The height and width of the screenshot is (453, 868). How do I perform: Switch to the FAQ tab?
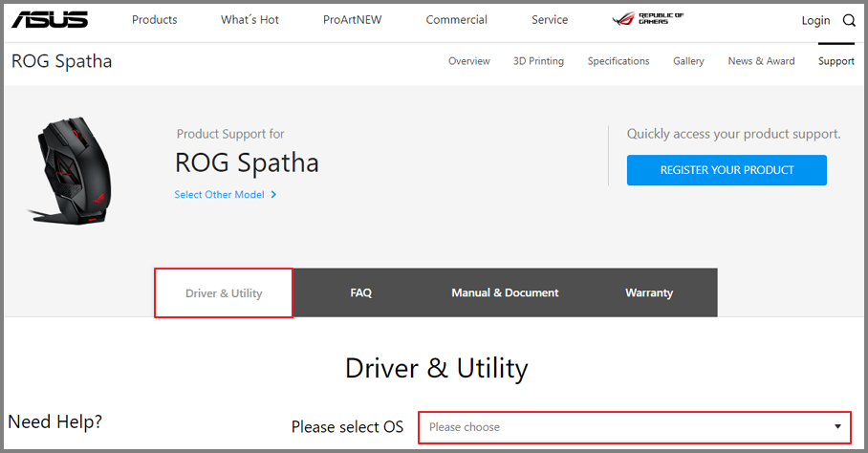coord(361,293)
